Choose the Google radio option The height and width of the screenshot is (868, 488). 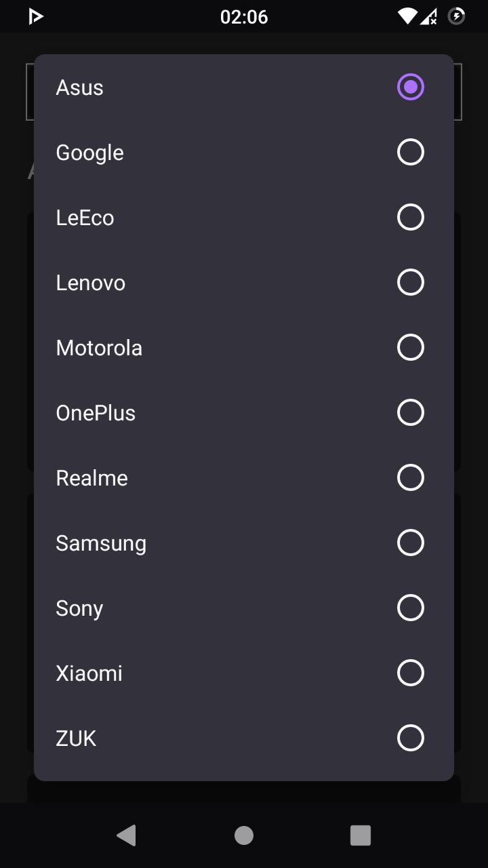tap(410, 152)
